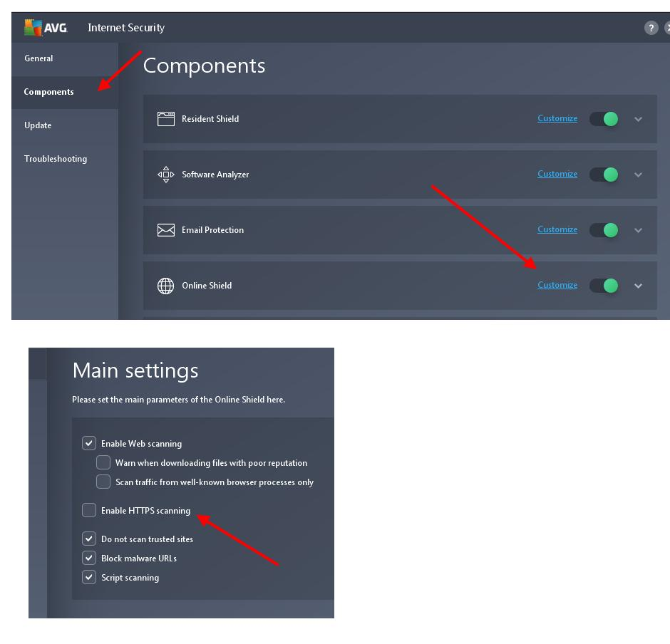Open the help question mark icon
Image resolution: width=670 pixels, height=644 pixels.
pyautogui.click(x=651, y=28)
